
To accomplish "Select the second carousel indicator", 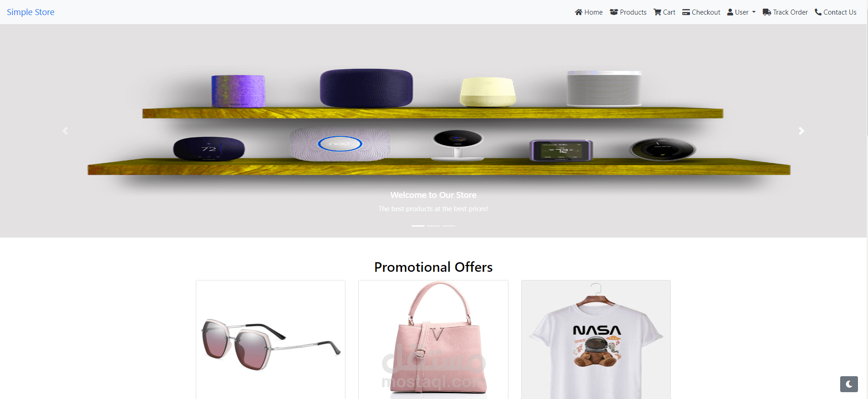I will point(433,226).
